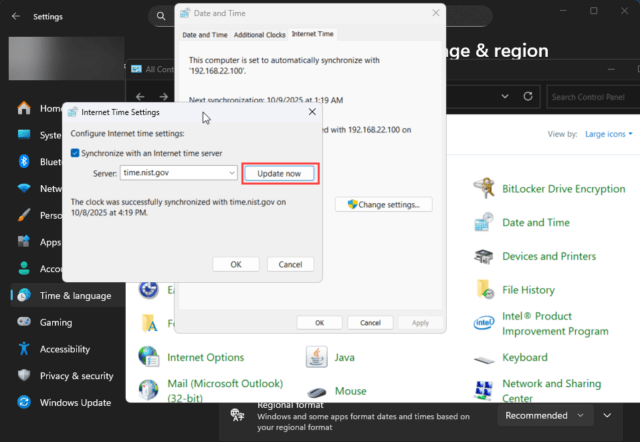Click the Control Panel back arrow
640x442 pixels.
[140, 96]
